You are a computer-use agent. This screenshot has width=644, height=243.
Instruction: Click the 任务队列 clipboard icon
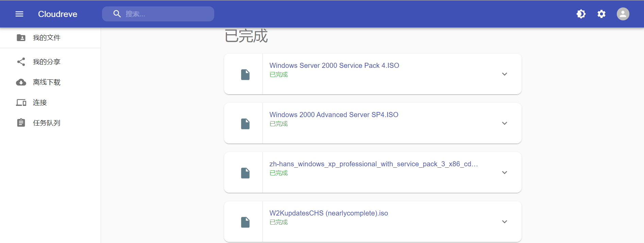(21, 123)
